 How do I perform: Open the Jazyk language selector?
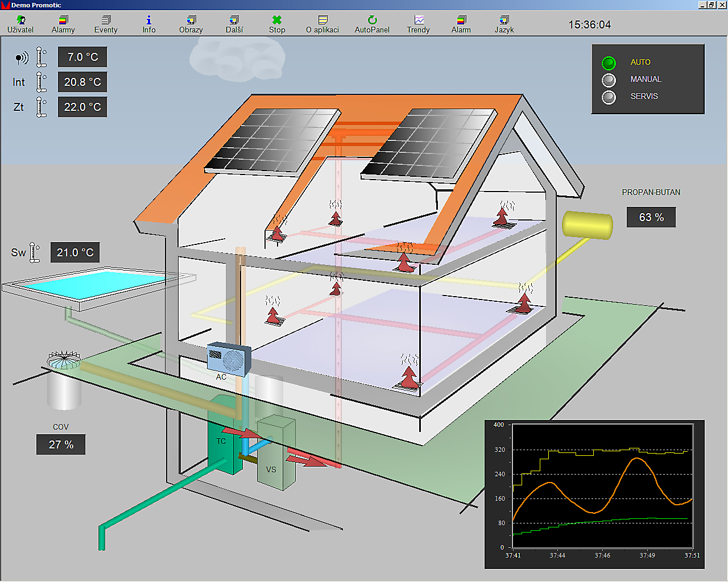pyautogui.click(x=504, y=24)
